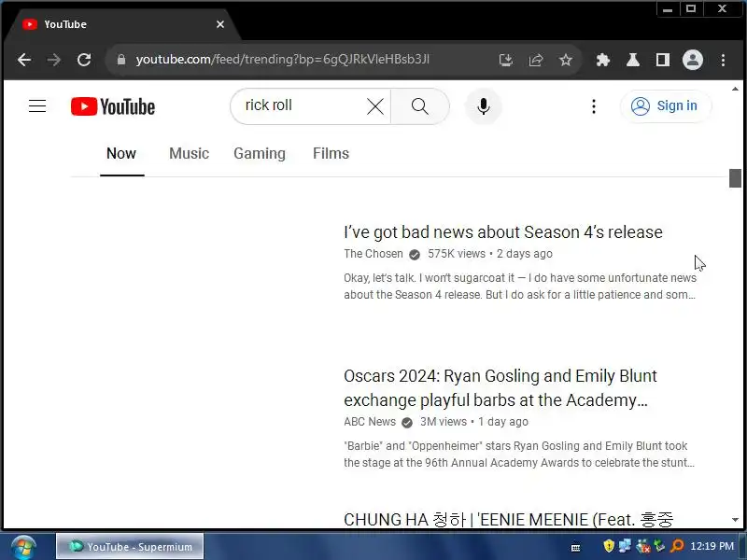This screenshot has height=560, width=747.
Task: Click the '3M views • 1 day ago' text
Action: click(x=474, y=422)
